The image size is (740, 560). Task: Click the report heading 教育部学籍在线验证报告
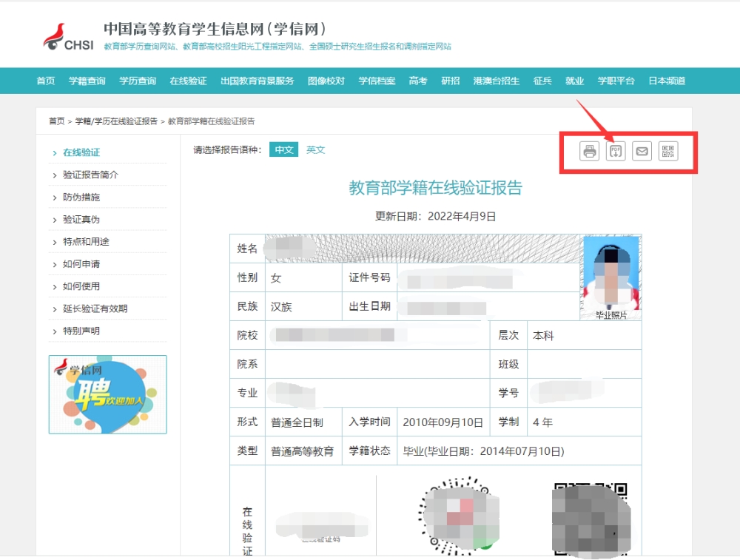pyautogui.click(x=436, y=188)
